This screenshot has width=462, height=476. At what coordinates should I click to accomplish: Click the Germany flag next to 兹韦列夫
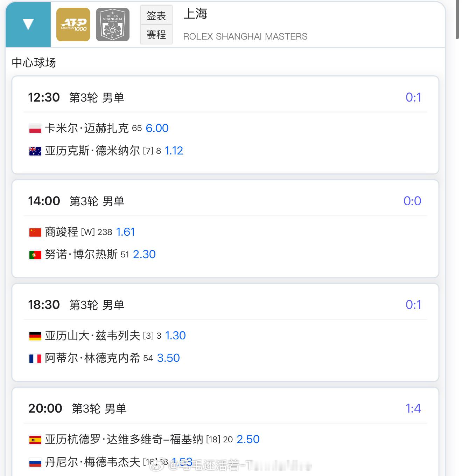tap(35, 336)
